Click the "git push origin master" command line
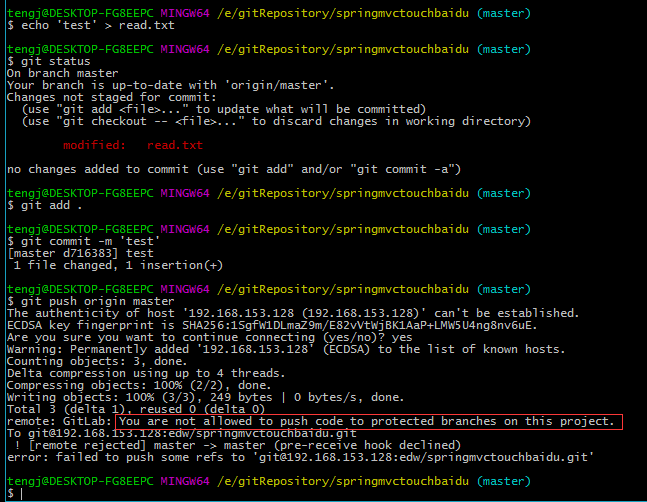 click(91, 301)
